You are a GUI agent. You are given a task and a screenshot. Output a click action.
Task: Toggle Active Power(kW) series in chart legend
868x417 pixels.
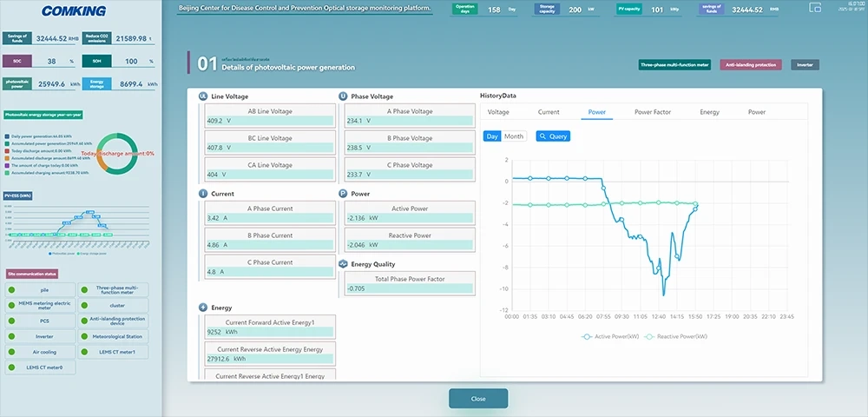tap(612, 335)
